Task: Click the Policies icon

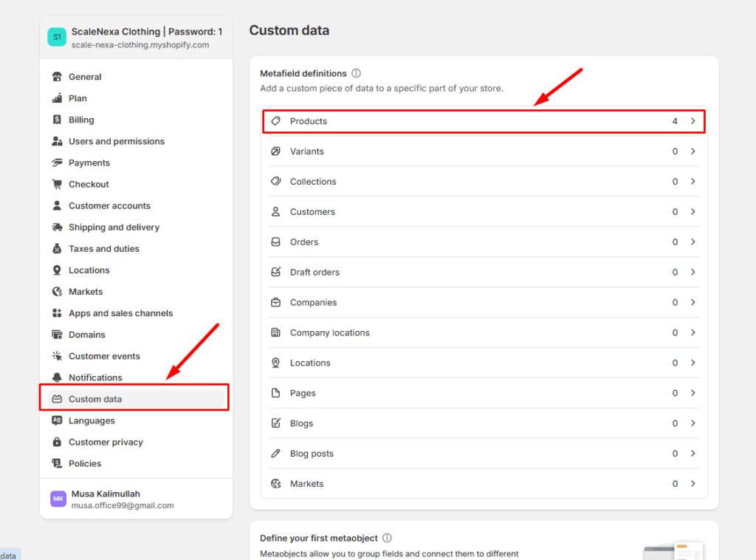Action: [x=57, y=463]
